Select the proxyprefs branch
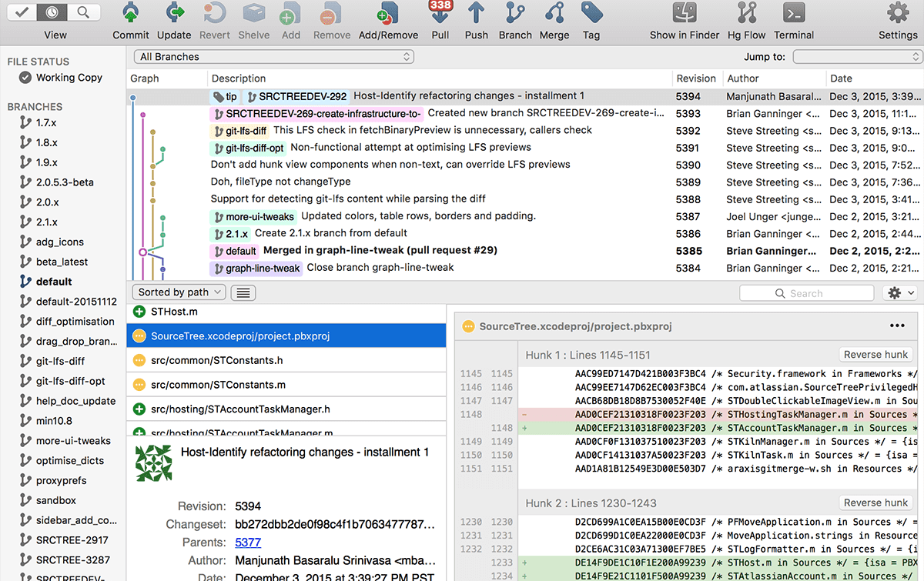The image size is (924, 581). point(61,480)
